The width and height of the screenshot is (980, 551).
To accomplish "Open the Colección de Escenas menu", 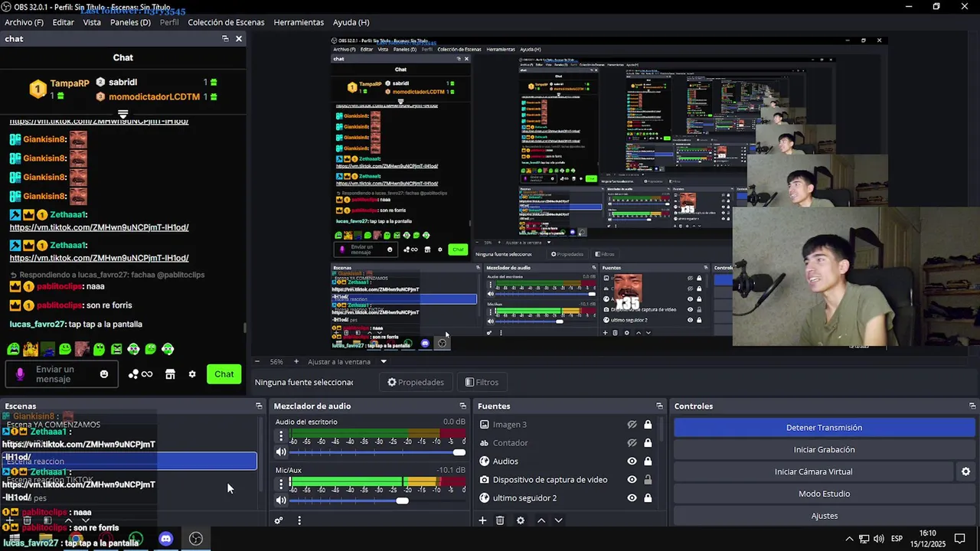I will [226, 22].
